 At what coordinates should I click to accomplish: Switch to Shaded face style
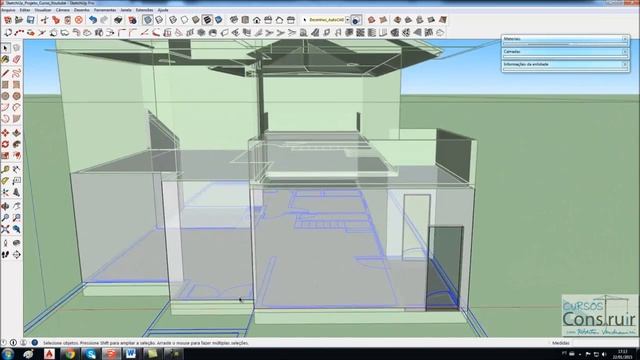196,20
